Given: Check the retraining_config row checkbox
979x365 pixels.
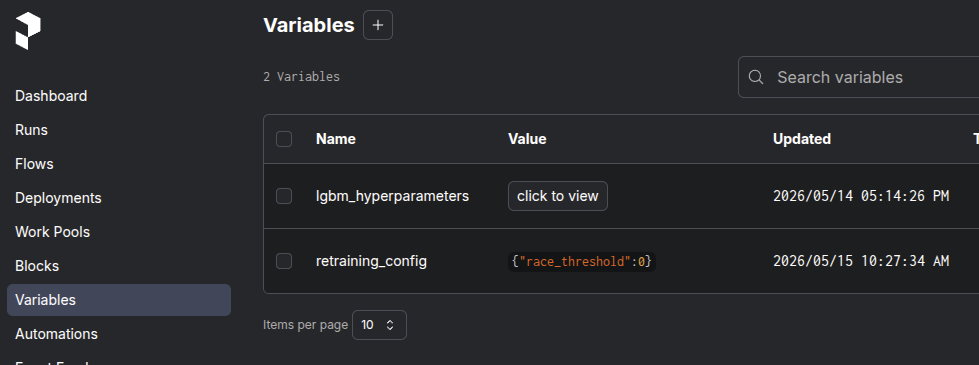Looking at the screenshot, I should [284, 261].
